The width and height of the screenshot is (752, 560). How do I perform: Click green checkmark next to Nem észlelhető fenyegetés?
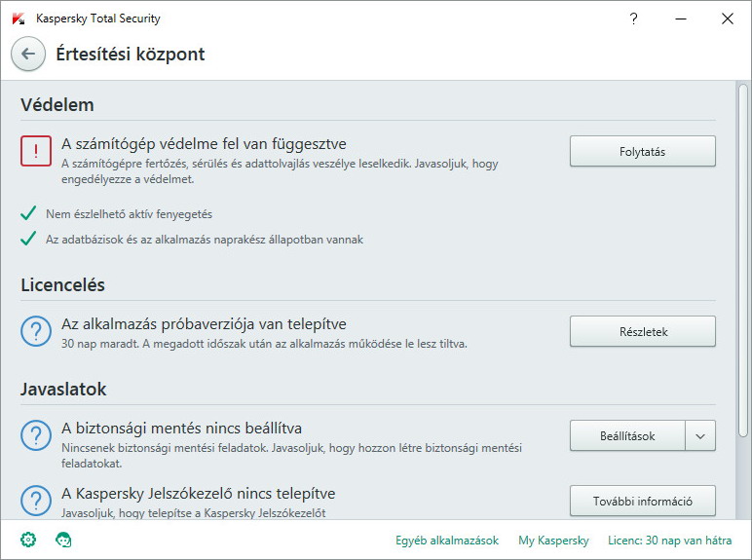28,213
